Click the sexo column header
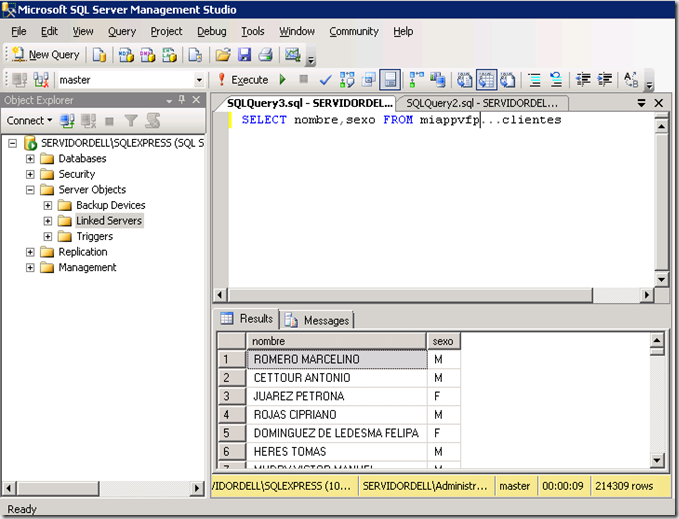Image resolution: width=679 pixels, height=519 pixels. pos(443,341)
